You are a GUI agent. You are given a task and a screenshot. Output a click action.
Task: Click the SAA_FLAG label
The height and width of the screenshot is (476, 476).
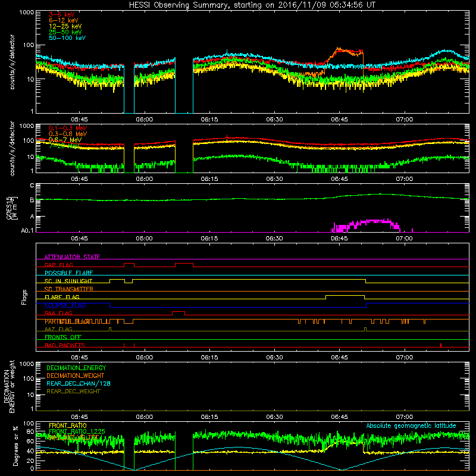[x=58, y=313]
